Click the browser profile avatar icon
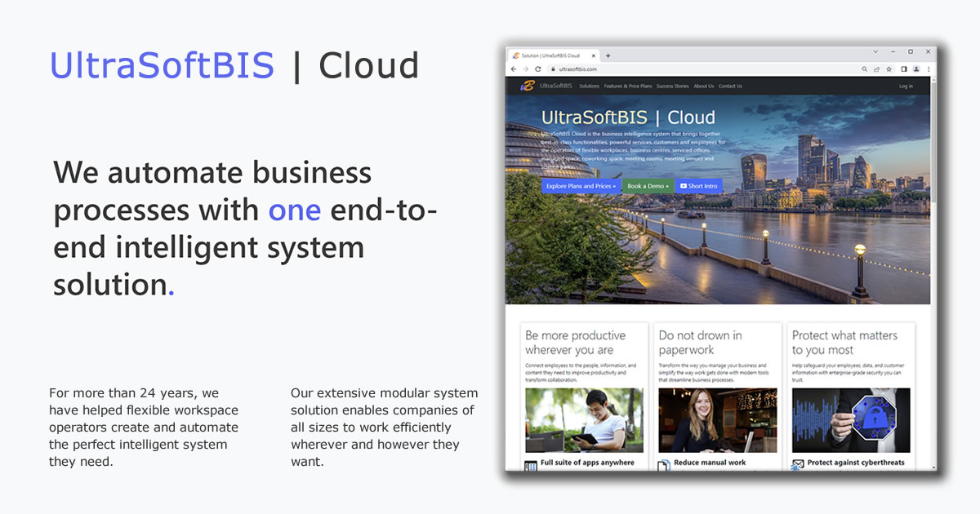 pos(915,69)
